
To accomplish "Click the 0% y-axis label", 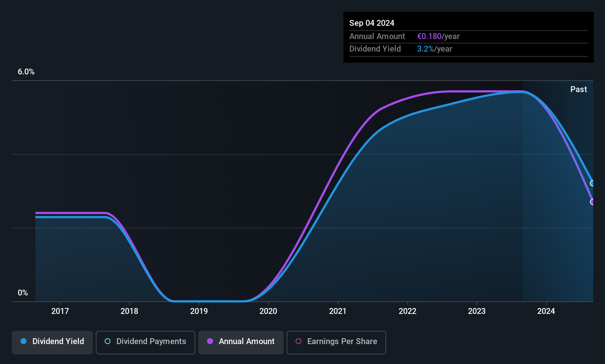I will 23,293.
